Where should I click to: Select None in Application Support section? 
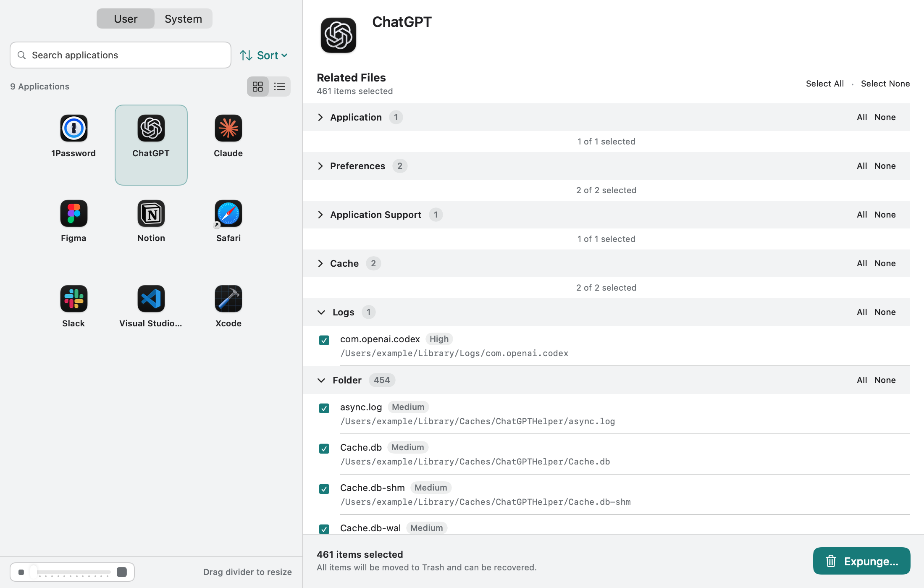885,215
